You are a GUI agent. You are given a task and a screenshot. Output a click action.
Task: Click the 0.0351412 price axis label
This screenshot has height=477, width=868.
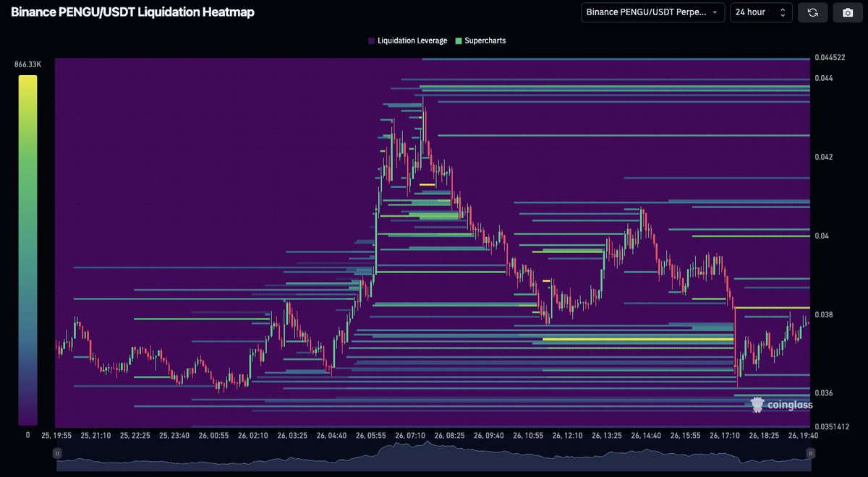click(x=831, y=426)
